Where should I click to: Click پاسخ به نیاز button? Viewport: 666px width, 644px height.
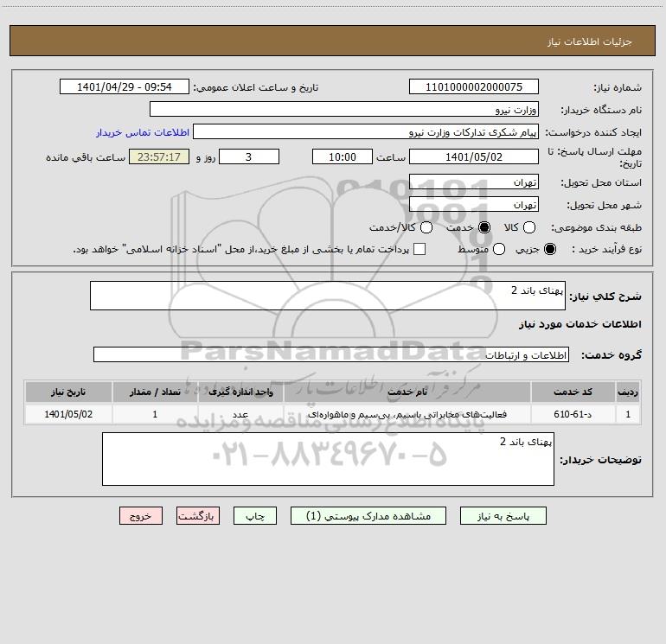click(503, 516)
